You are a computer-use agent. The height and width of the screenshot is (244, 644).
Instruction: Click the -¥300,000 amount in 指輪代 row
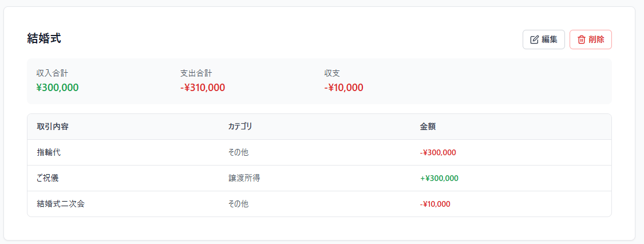(438, 152)
